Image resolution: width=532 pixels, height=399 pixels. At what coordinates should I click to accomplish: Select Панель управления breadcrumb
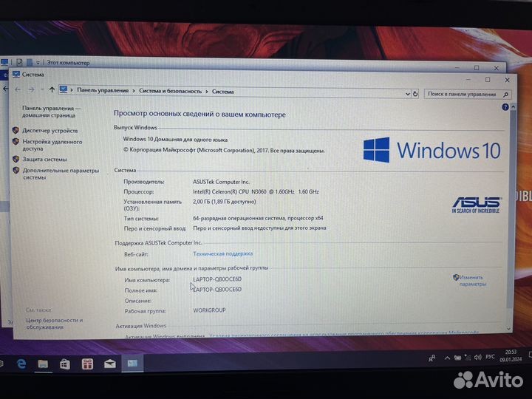coord(103,90)
